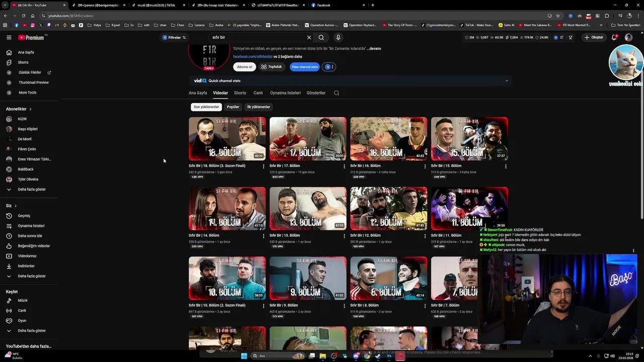Bookmark the page with the star icon
Image resolution: width=644 pixels, height=362 pixels.
click(558, 16)
